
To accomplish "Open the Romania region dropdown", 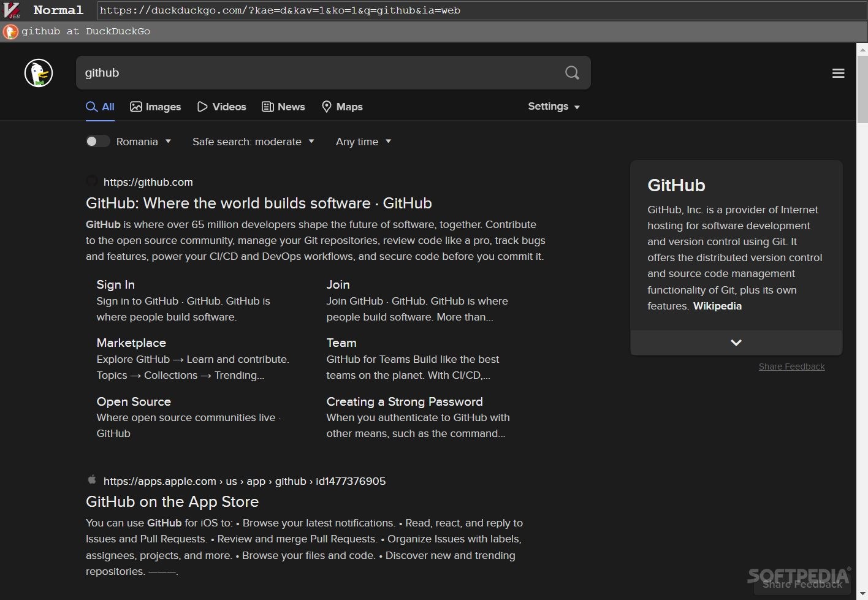I will click(x=143, y=142).
